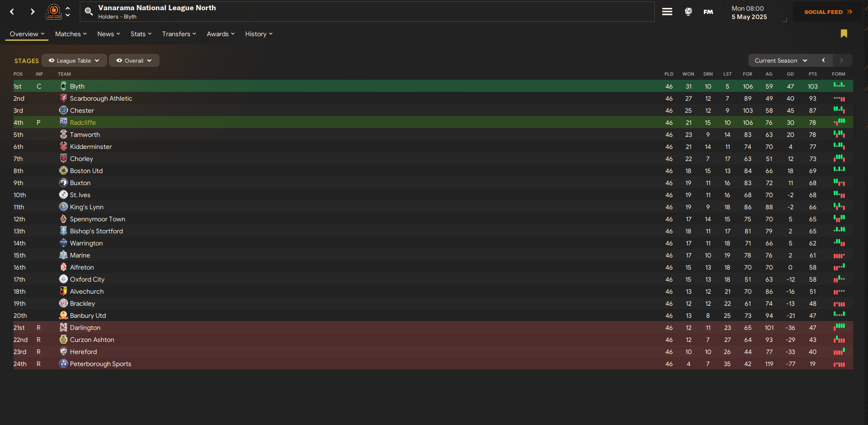
Task: Open the Curzon Ashton team page
Action: click(x=92, y=340)
